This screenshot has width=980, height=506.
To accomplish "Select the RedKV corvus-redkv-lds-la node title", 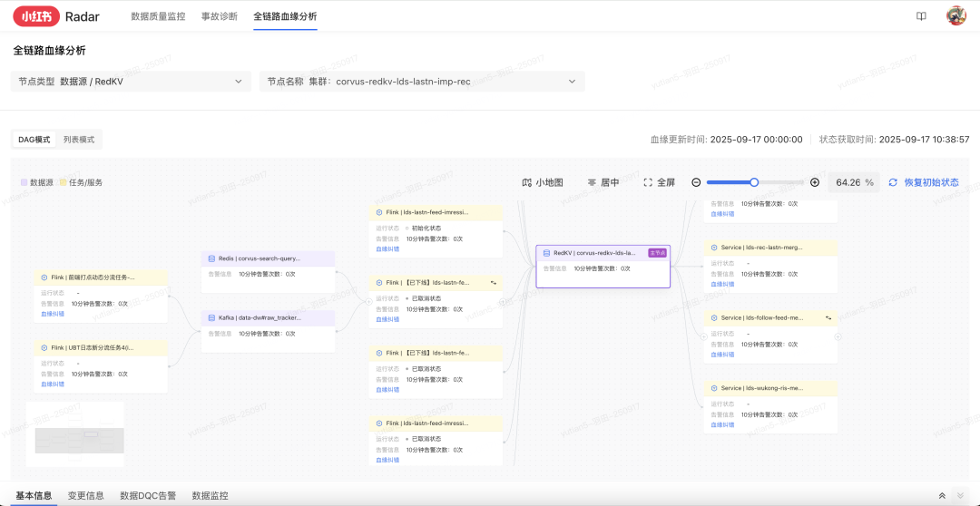I will click(x=594, y=253).
